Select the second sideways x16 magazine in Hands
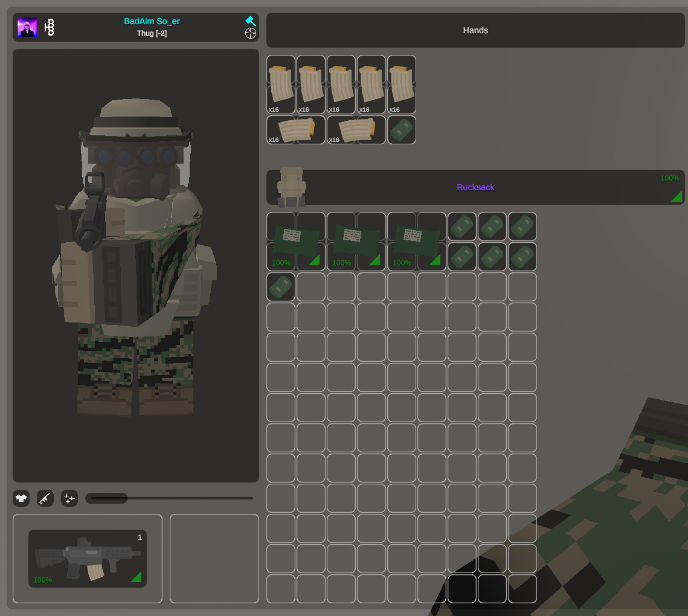Viewport: 688px width, 616px height. [356, 130]
